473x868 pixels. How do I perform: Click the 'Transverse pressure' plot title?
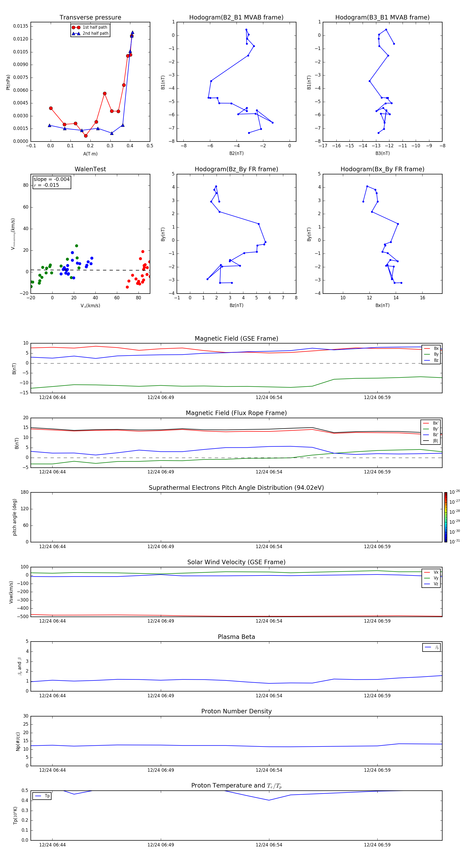pos(90,18)
